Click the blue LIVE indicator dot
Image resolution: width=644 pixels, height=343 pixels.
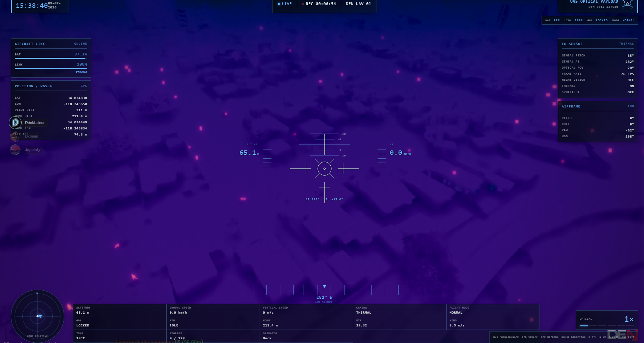279,4
